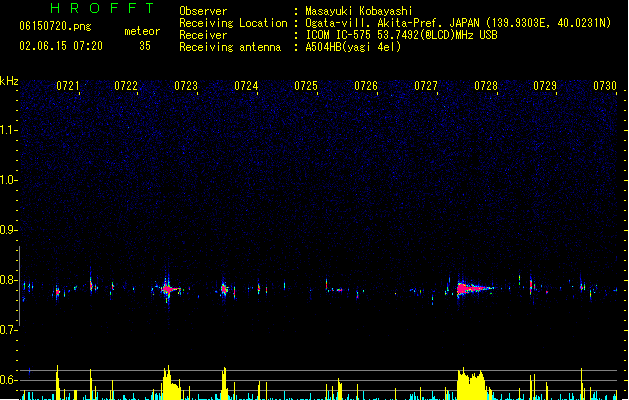Click the 0721 time marker
Viewport: 629px width, 400px height.
(x=67, y=86)
